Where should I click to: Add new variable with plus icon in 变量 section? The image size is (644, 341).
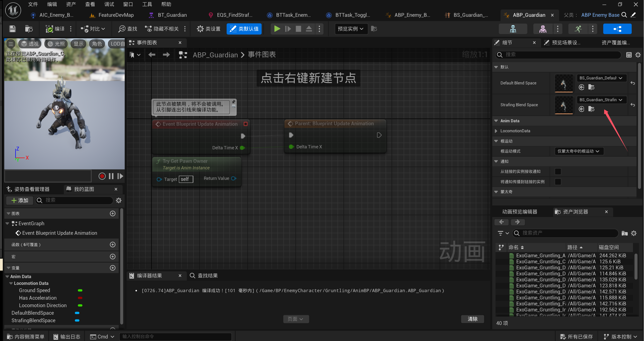pos(113,268)
